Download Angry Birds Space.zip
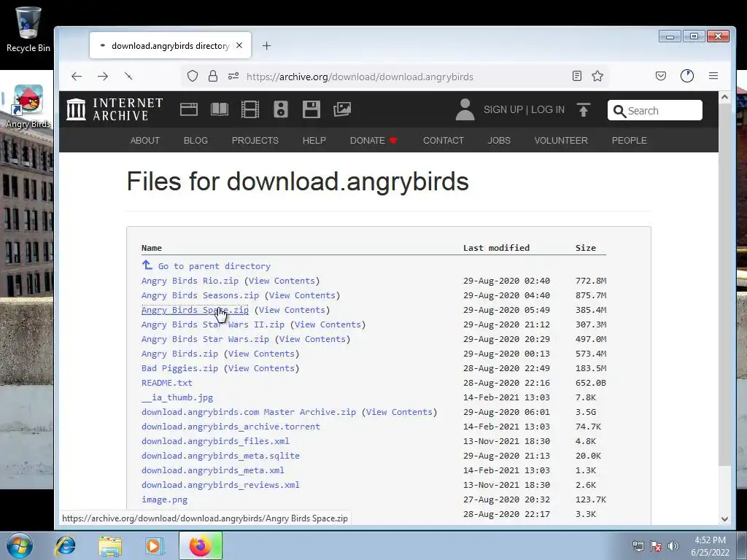 pyautogui.click(x=195, y=310)
